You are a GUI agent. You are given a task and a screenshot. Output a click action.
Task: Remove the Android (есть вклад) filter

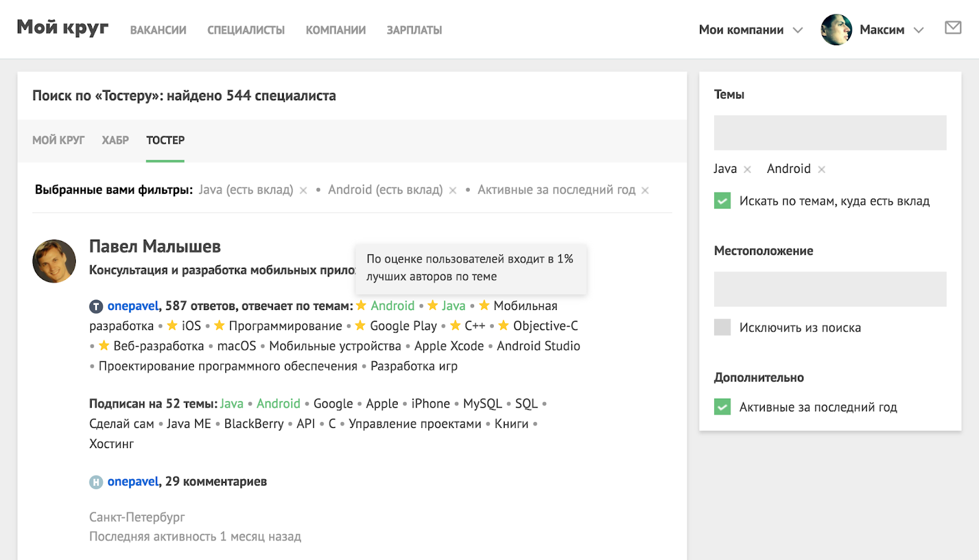point(453,191)
